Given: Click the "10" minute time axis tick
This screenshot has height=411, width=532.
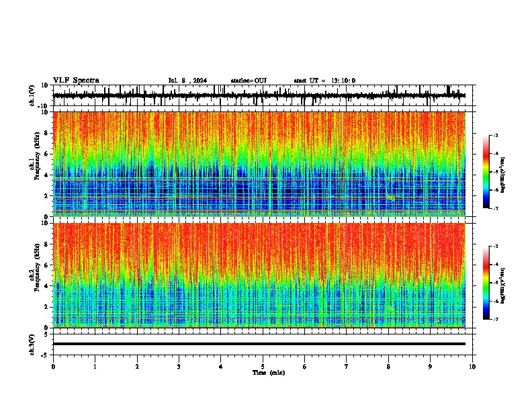Looking at the screenshot, I should click(x=472, y=367).
